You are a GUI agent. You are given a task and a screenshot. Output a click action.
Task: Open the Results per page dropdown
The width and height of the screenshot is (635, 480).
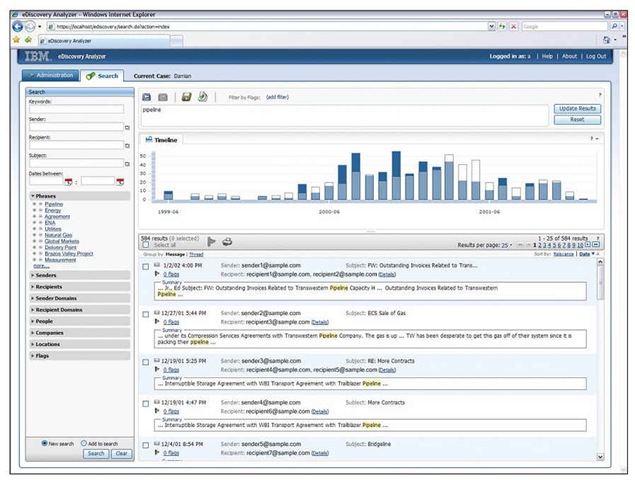pos(507,245)
